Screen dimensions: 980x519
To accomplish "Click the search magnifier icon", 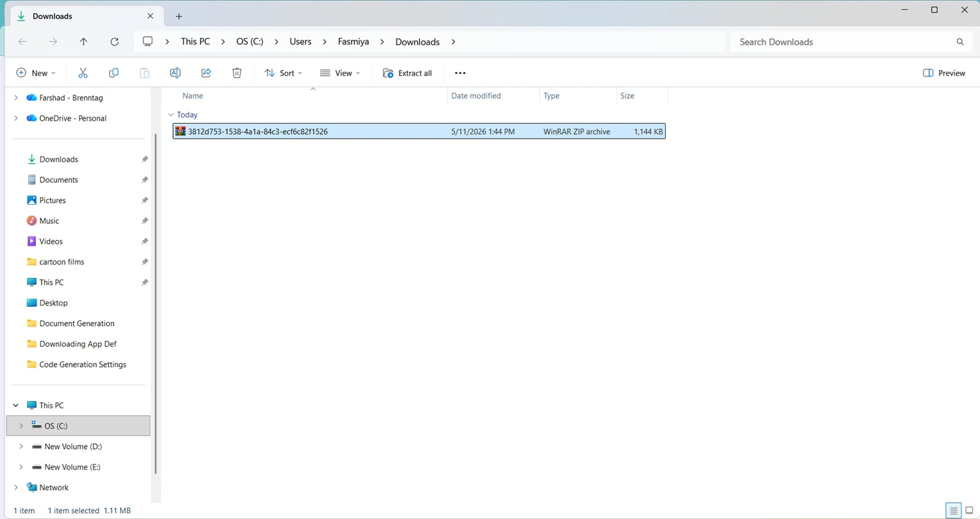I will click(x=960, y=42).
